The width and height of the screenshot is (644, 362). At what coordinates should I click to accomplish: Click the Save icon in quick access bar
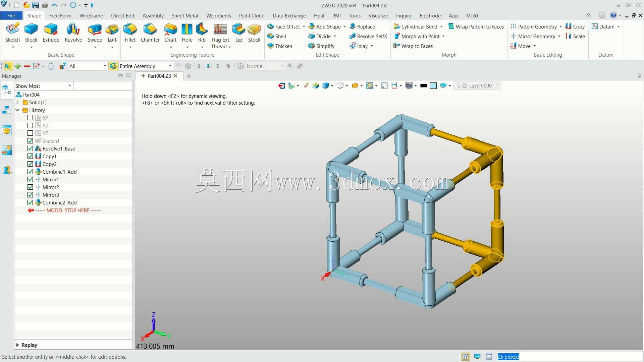(x=35, y=5)
